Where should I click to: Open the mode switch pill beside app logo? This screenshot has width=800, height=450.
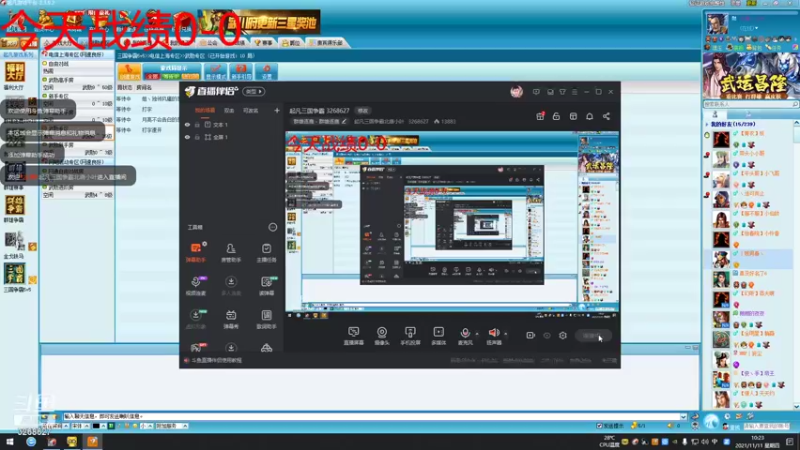pyautogui.click(x=254, y=92)
